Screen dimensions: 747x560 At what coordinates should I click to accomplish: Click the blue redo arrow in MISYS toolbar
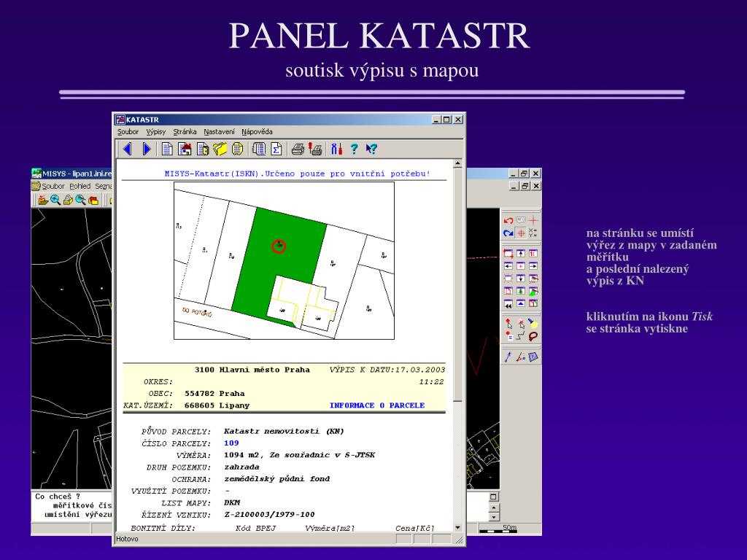pos(508,233)
